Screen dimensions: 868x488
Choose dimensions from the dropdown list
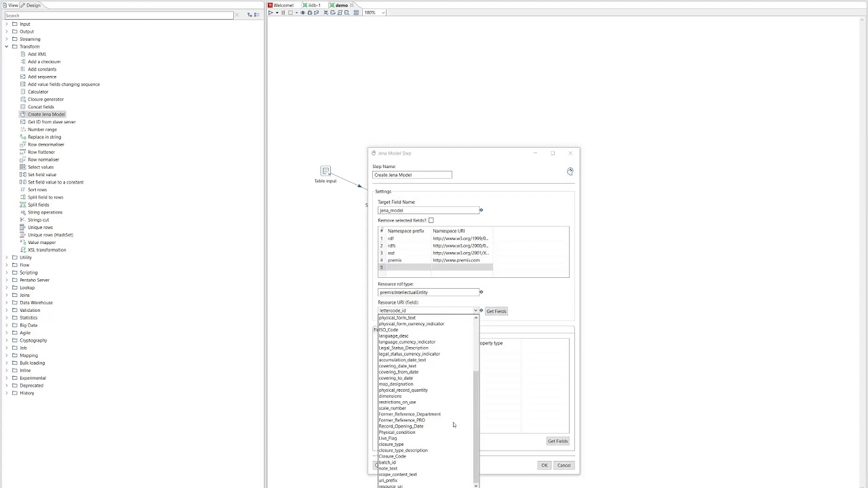point(390,396)
